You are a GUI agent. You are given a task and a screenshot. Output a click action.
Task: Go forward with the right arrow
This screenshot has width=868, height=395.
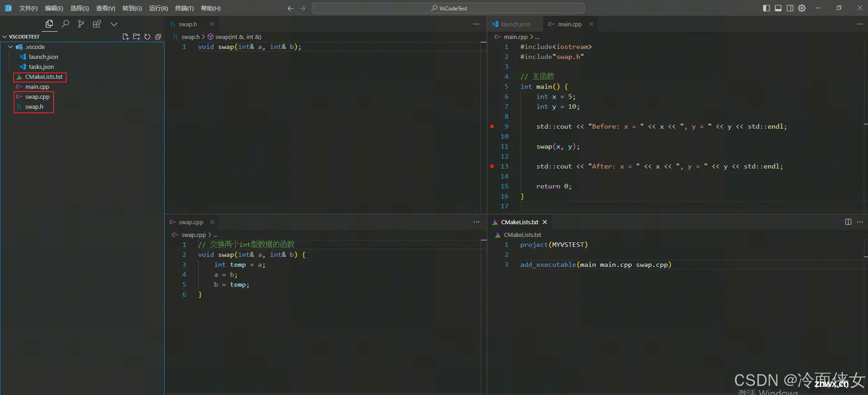[x=302, y=8]
